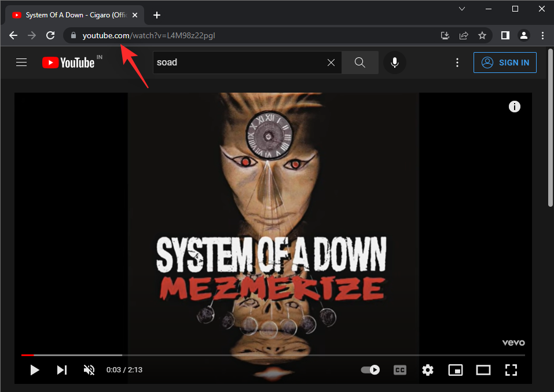The height and width of the screenshot is (392, 554).
Task: Toggle theater mode view
Action: click(483, 370)
